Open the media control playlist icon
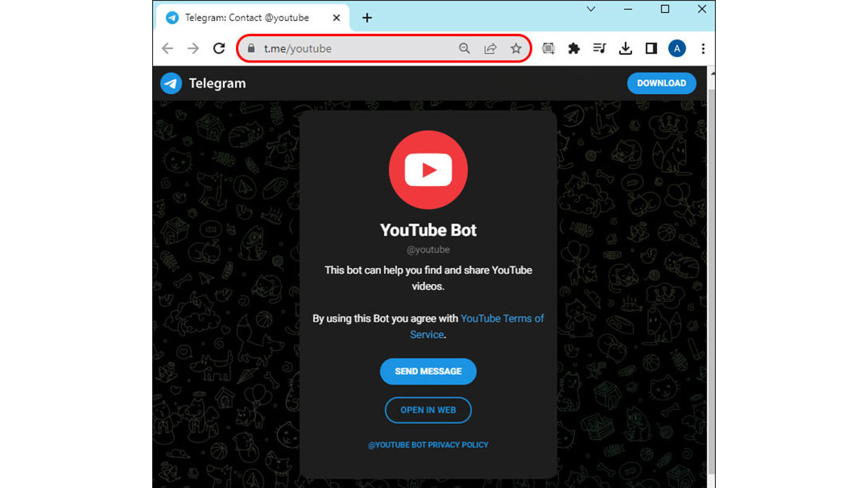 click(x=600, y=49)
